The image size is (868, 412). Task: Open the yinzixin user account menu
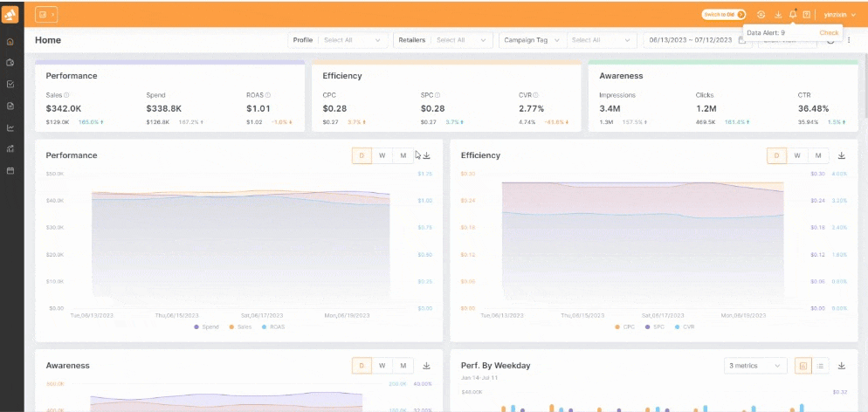tap(840, 14)
